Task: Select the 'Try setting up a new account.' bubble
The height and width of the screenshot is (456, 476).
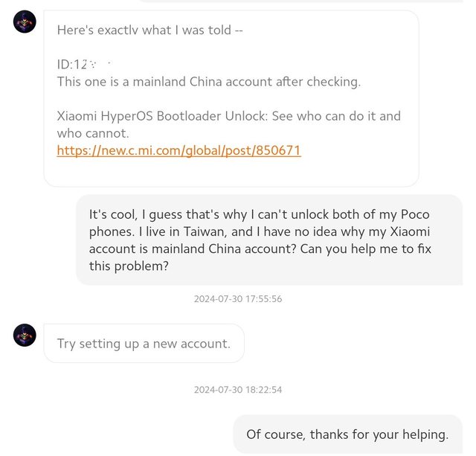Action: pyautogui.click(x=144, y=344)
